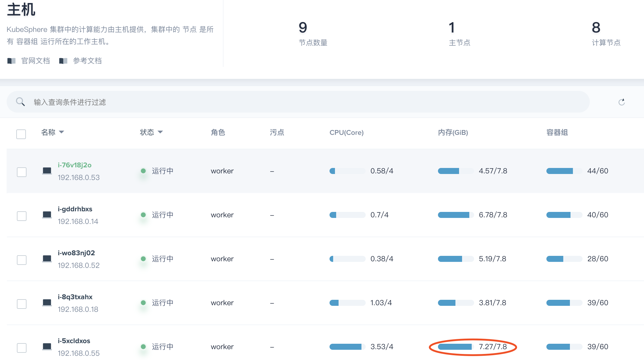Open 参考文档 reference link
The width and height of the screenshot is (644, 360).
tap(87, 61)
